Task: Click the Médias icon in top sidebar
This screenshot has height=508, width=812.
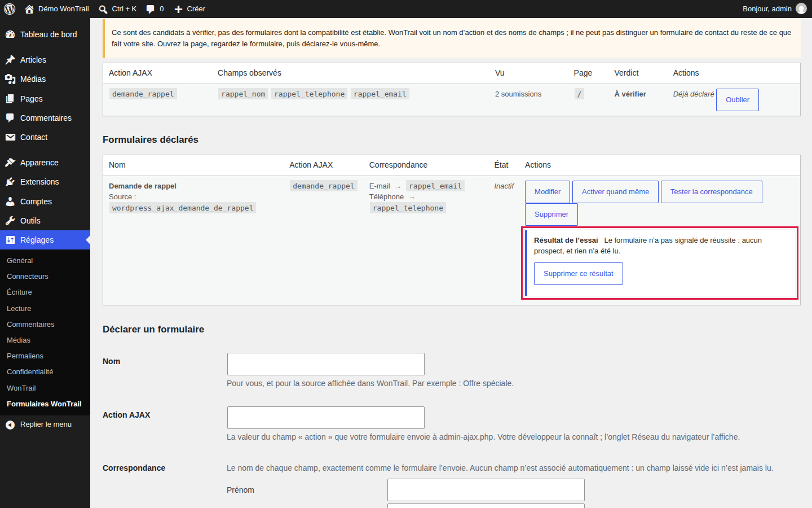Action: 10,79
